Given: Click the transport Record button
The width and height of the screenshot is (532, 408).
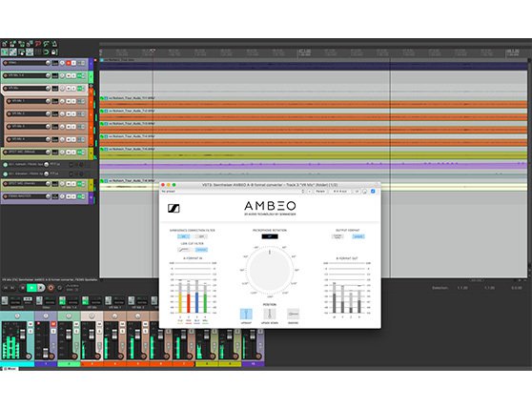Looking at the screenshot, I should [x=51, y=288].
